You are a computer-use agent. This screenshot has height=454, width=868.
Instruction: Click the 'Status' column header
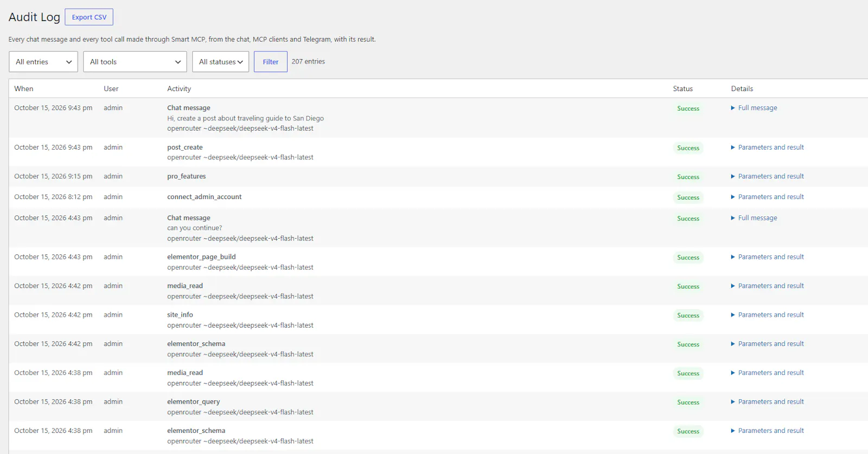[x=683, y=88]
